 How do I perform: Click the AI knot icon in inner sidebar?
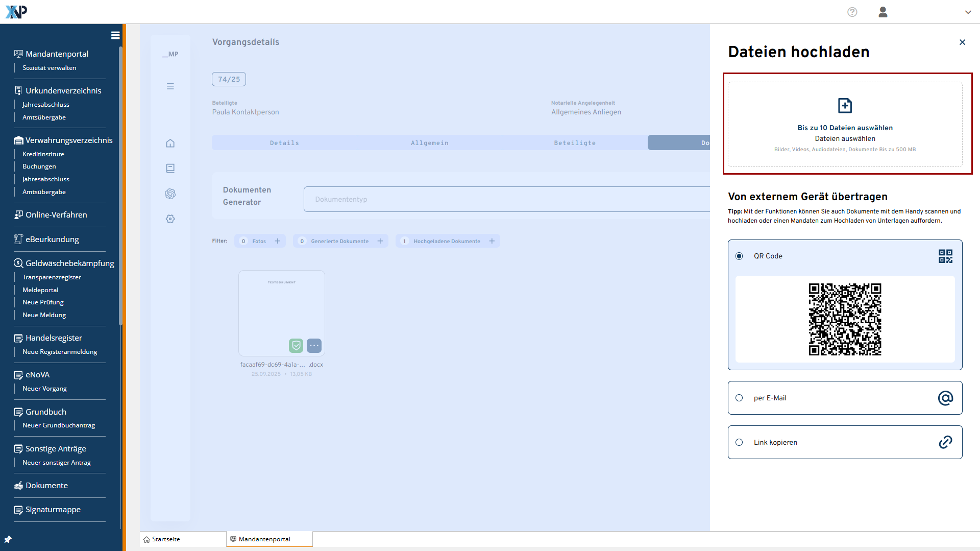coord(170,194)
